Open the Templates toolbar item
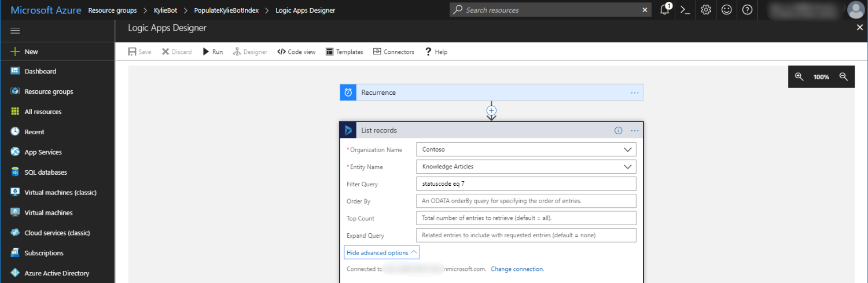Screen dimensions: 868x283 click(x=344, y=52)
